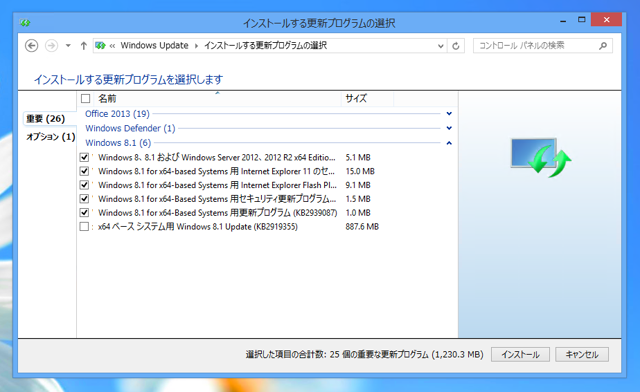Click the インストール button
This screenshot has height=392, width=640.
(520, 354)
